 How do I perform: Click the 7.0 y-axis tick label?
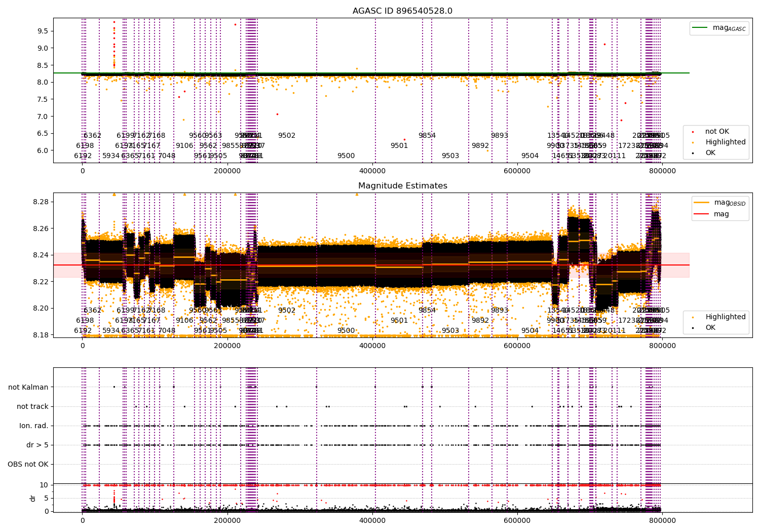pyautogui.click(x=43, y=117)
